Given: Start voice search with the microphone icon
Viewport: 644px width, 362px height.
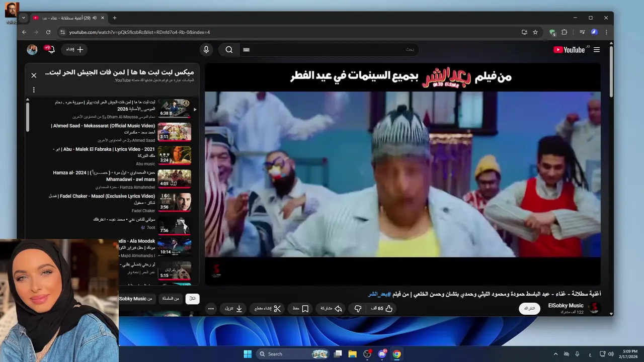Looking at the screenshot, I should pyautogui.click(x=206, y=49).
